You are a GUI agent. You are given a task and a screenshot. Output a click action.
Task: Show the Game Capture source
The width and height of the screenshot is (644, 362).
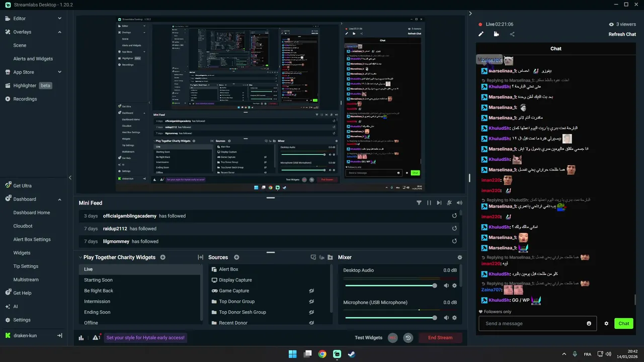pyautogui.click(x=311, y=291)
